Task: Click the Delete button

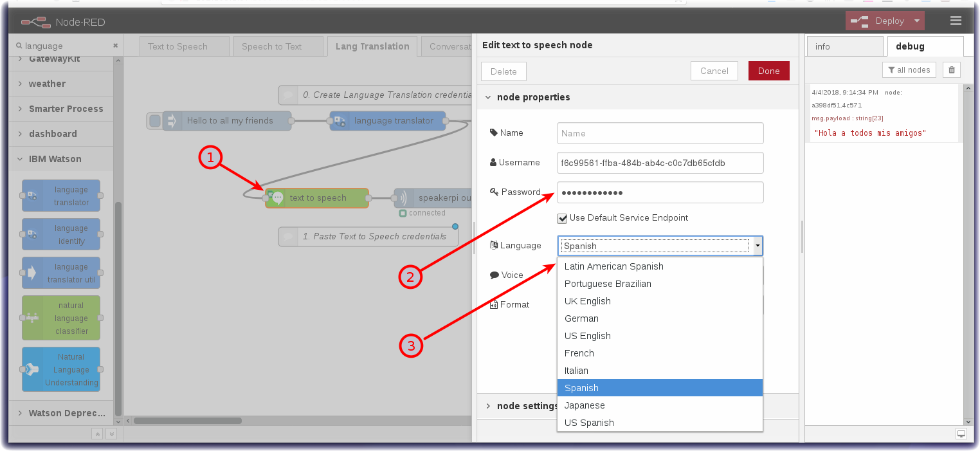Action: pos(504,71)
